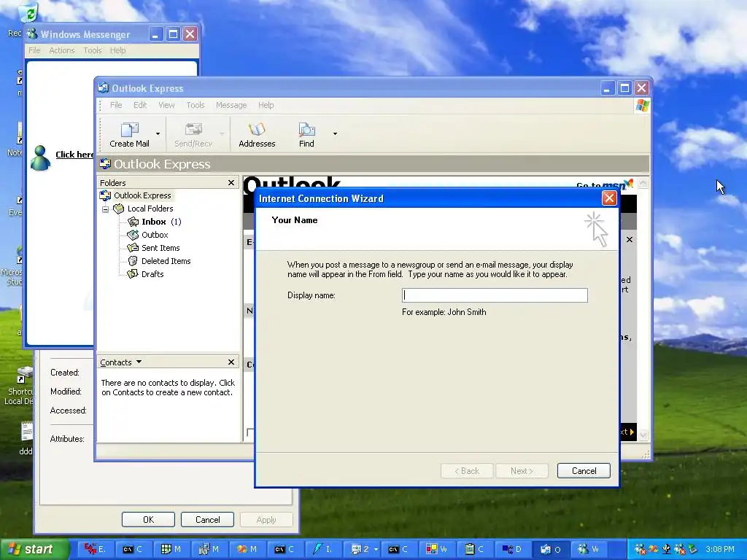
Task: Close the Internet Connection Wizard window
Action: tap(609, 198)
